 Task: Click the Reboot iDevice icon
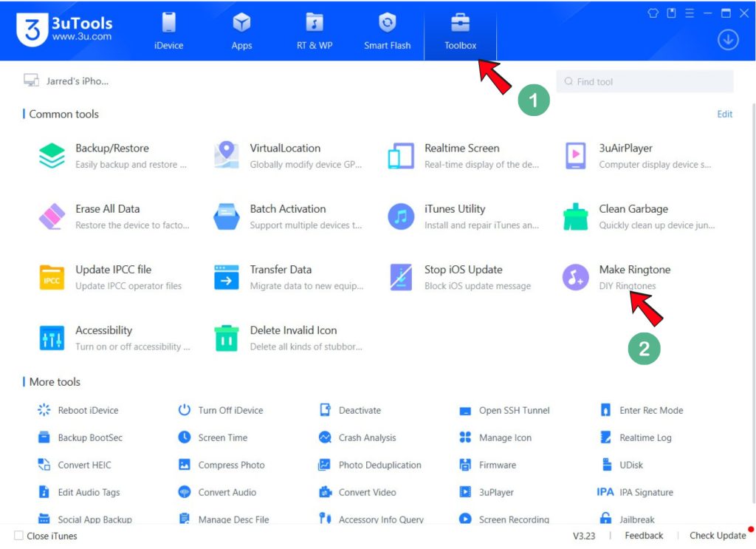[44, 410]
